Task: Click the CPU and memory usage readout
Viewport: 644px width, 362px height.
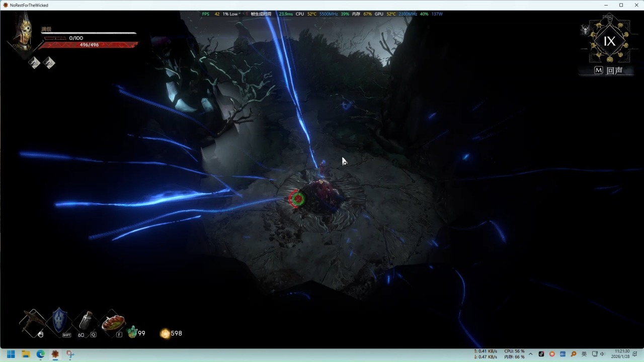Action: pos(514,354)
